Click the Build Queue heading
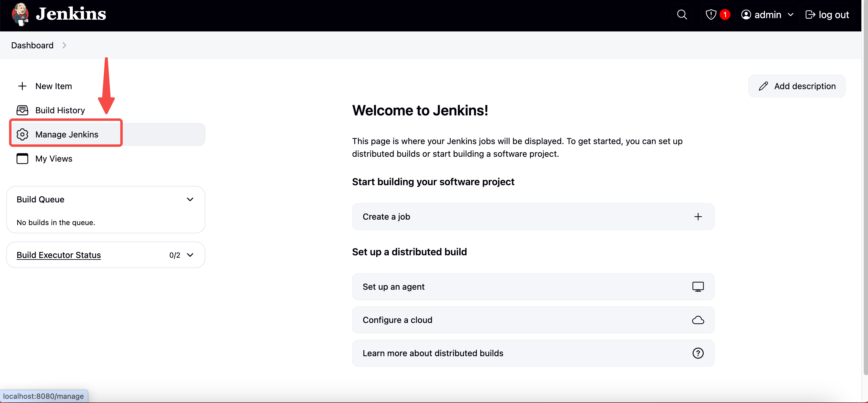868x403 pixels. click(40, 199)
